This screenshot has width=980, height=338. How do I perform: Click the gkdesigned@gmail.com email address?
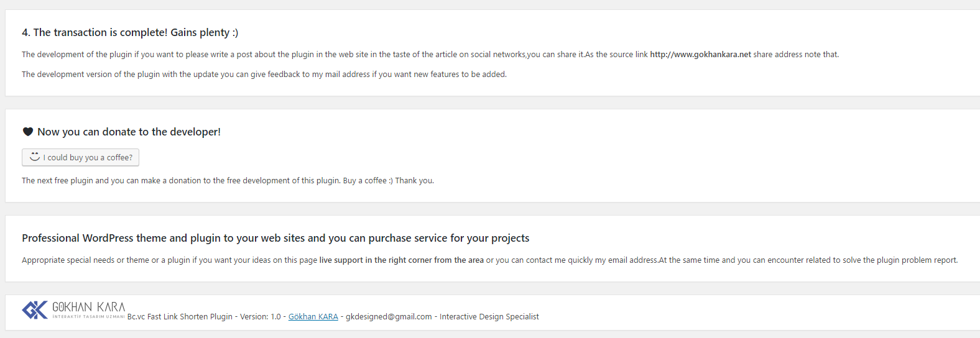click(x=389, y=317)
